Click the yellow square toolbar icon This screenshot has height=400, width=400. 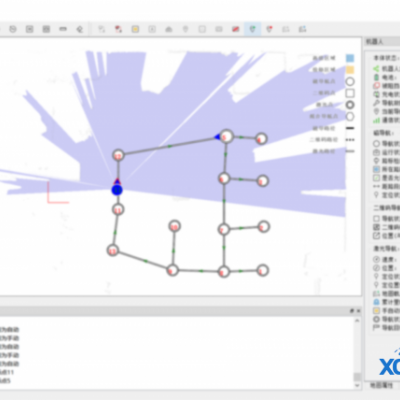135,29
